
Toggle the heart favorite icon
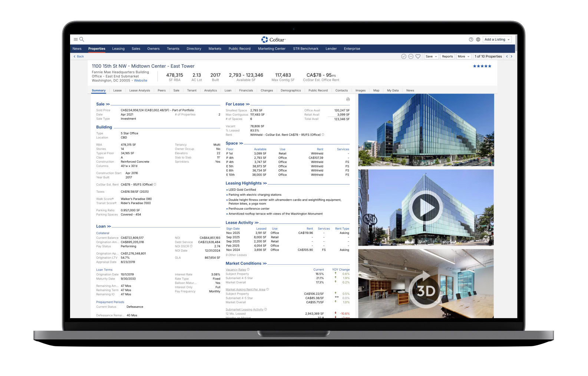pyautogui.click(x=418, y=56)
